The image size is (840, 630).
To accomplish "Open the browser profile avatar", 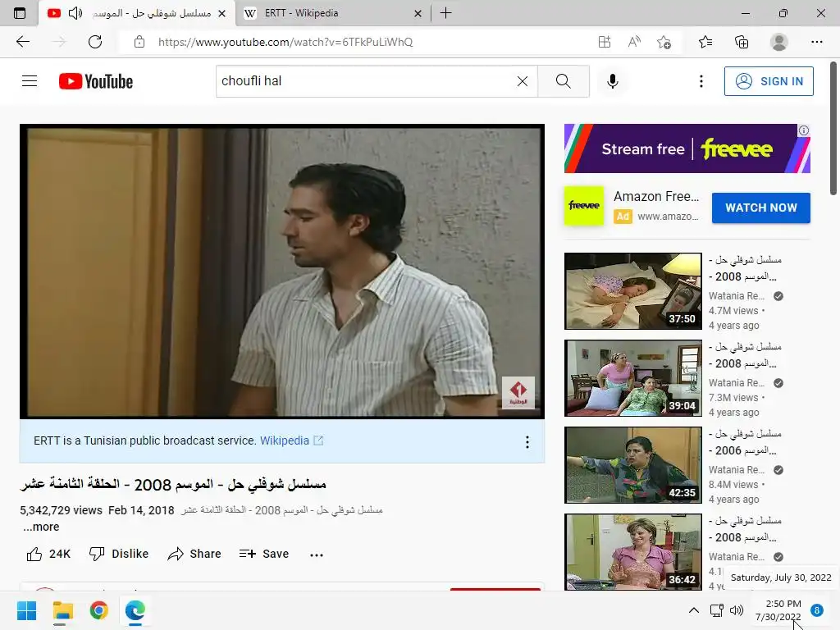I will [x=778, y=42].
